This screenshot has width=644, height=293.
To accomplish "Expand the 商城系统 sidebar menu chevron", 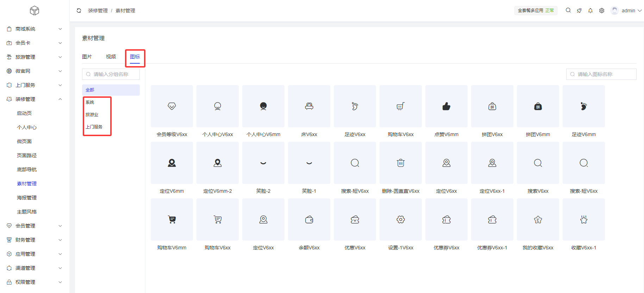I will click(x=60, y=29).
